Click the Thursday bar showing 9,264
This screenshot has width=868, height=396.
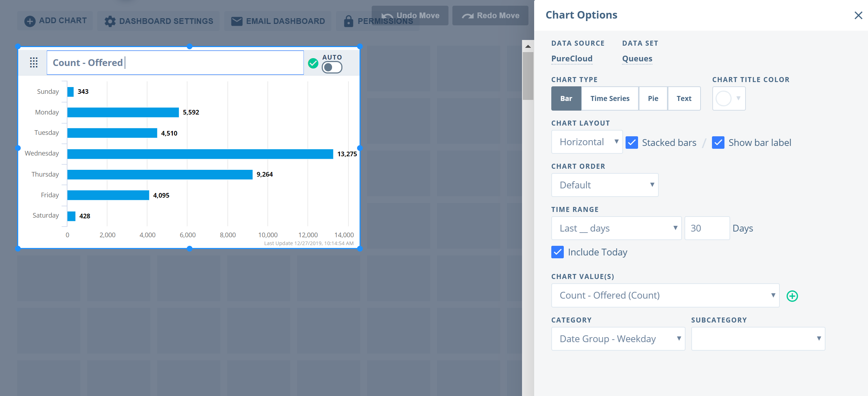(160, 174)
